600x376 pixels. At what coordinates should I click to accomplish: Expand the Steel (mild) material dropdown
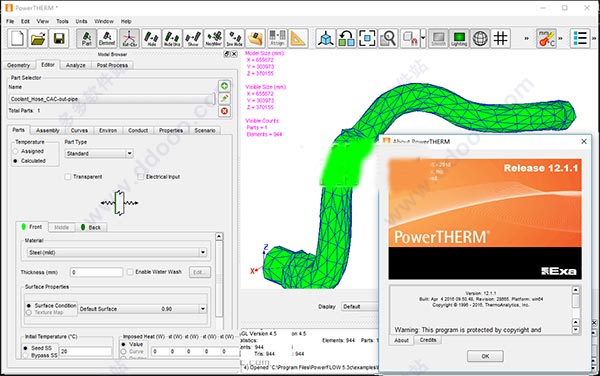coord(117,252)
